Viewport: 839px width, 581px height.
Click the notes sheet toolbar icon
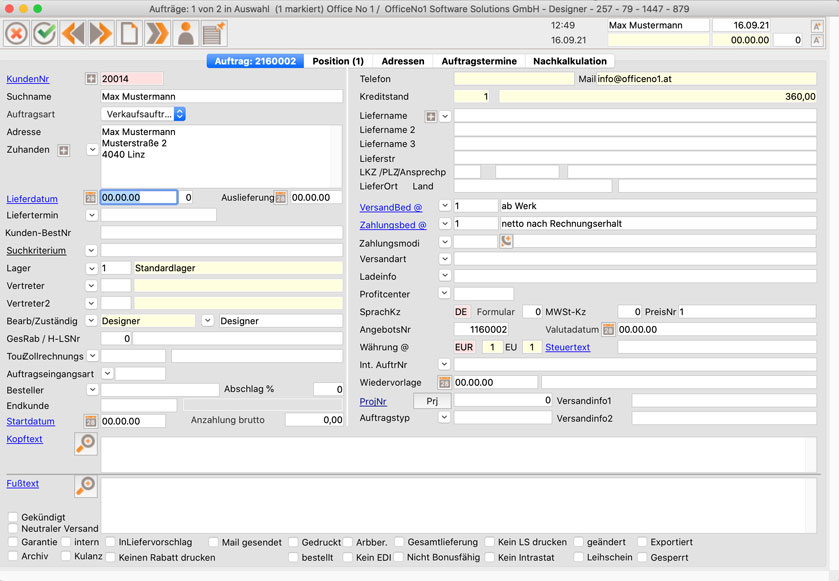click(x=214, y=34)
